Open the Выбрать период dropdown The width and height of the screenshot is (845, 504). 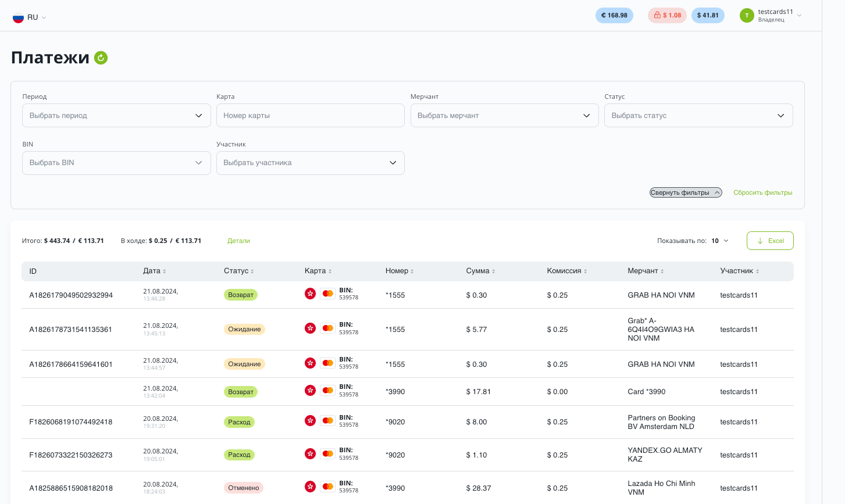click(x=116, y=115)
